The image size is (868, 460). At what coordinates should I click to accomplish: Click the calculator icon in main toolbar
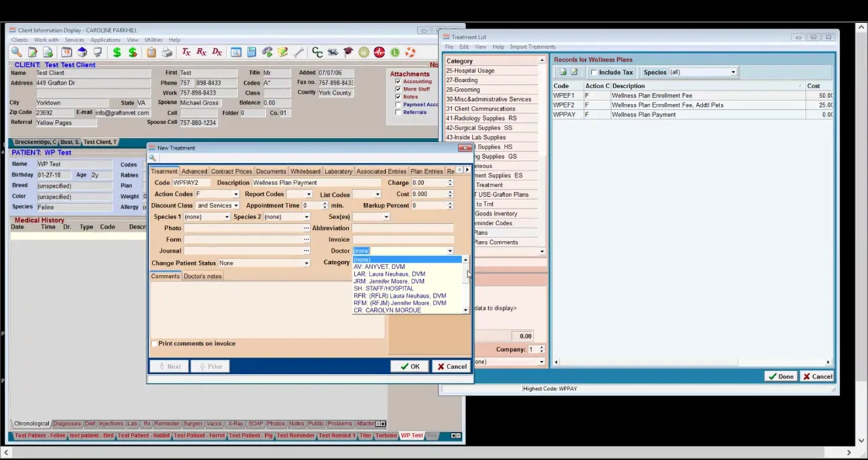pyautogui.click(x=252, y=52)
